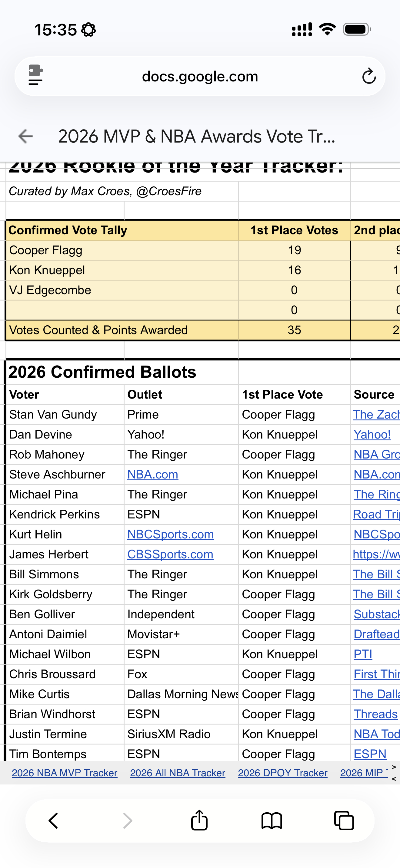Screen dimensions: 400x868
Task: Tap the Share icon in bottom toolbar
Action: pos(199,820)
